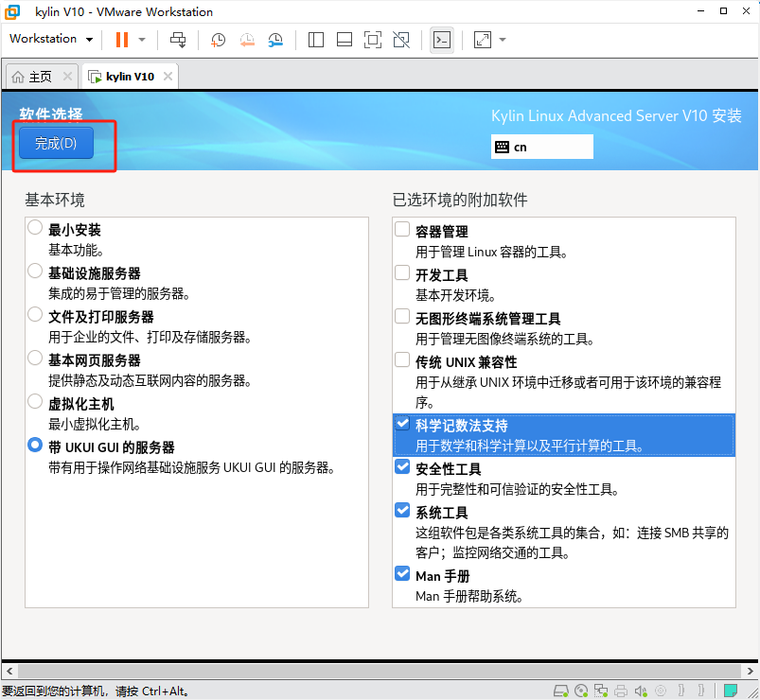Click the horizontal scrollbar right arrow
This screenshot has width=760, height=700.
coord(751,671)
